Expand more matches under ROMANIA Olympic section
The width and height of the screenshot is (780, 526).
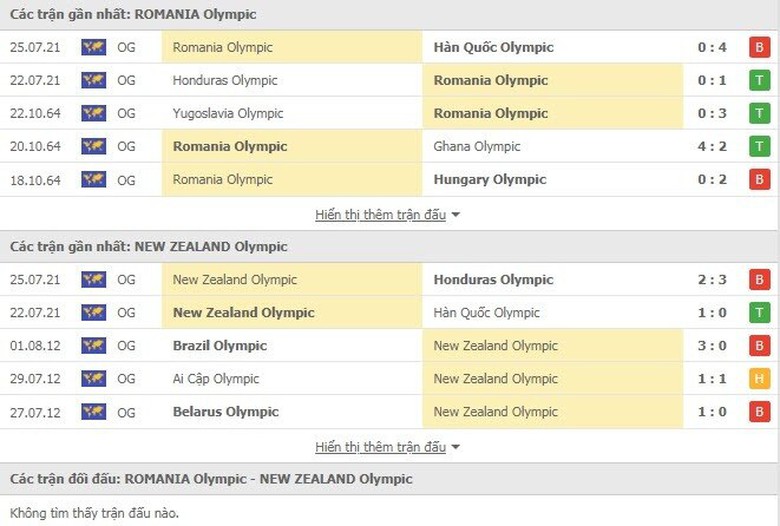[x=388, y=214]
